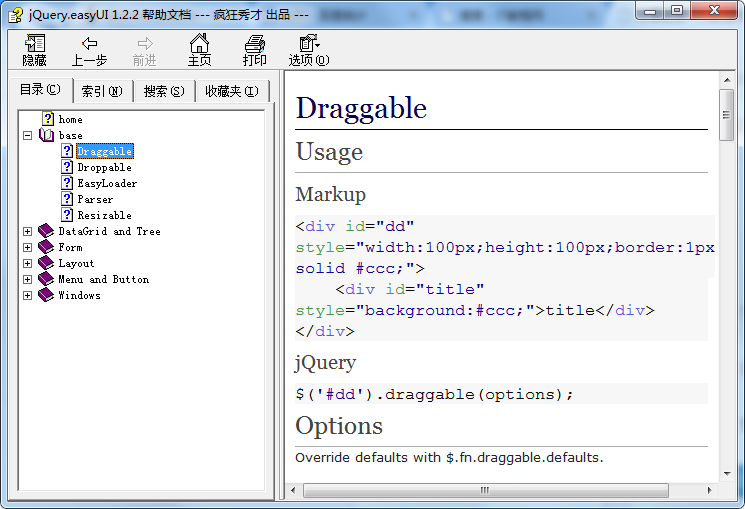This screenshot has height=509, width=745.
Task: Click the home topic question-mark icon
Action: [48, 119]
